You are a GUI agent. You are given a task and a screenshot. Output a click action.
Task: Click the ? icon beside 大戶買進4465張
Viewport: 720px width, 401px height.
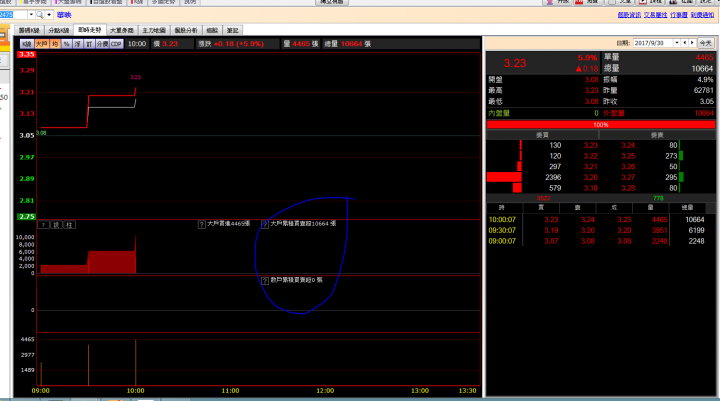pos(202,225)
